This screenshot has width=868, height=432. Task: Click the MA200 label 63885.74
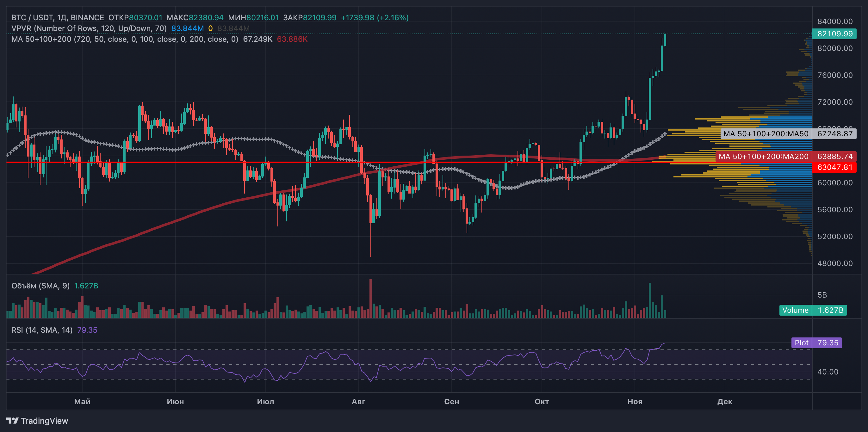click(834, 156)
